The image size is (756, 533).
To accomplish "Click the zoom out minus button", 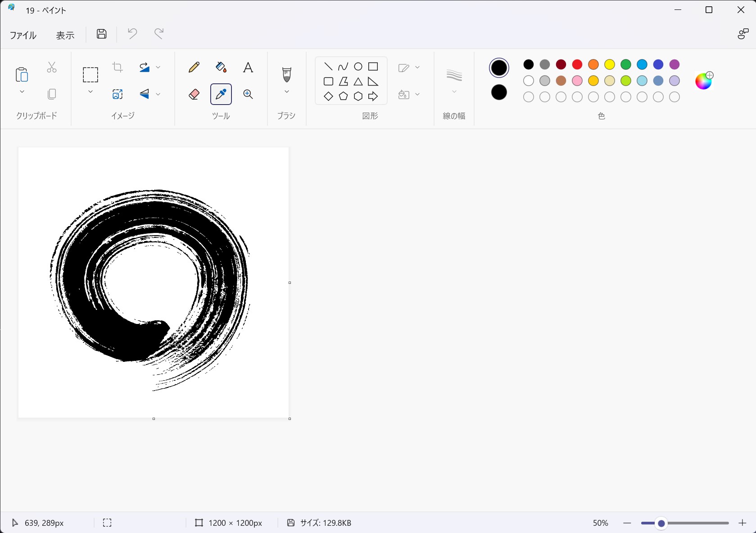I will (x=627, y=523).
